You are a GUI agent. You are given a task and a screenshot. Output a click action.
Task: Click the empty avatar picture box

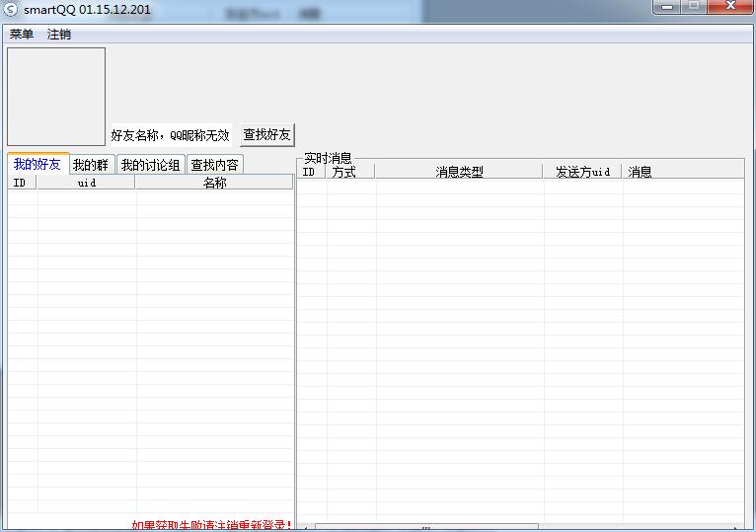tap(56, 97)
